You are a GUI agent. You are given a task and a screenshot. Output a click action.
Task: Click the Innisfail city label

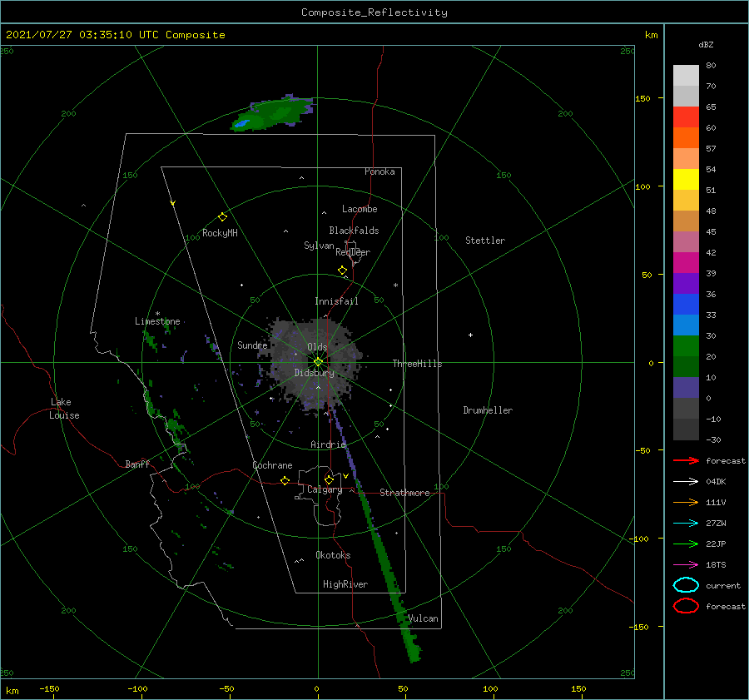pos(336,301)
